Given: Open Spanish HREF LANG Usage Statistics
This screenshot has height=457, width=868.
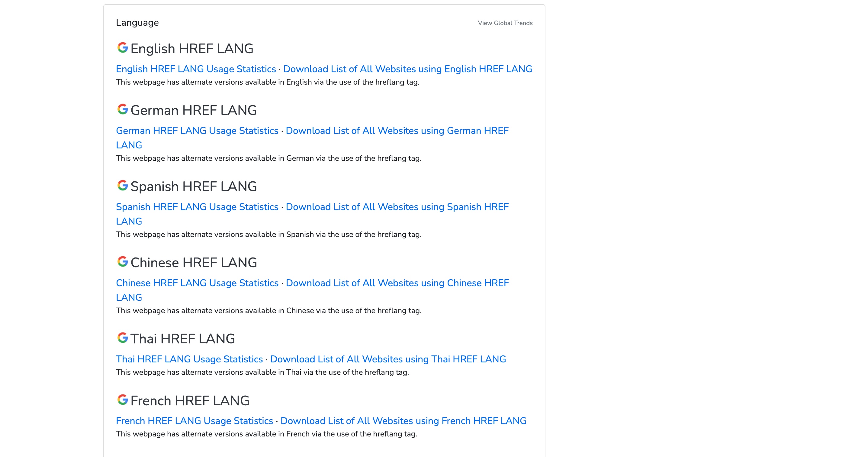Looking at the screenshot, I should (x=197, y=207).
